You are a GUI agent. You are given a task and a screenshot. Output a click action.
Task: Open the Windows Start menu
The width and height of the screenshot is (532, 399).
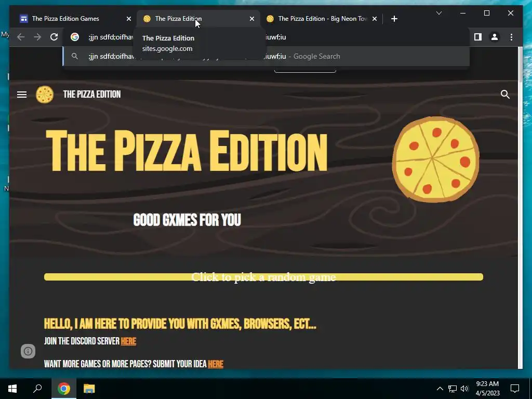12,389
